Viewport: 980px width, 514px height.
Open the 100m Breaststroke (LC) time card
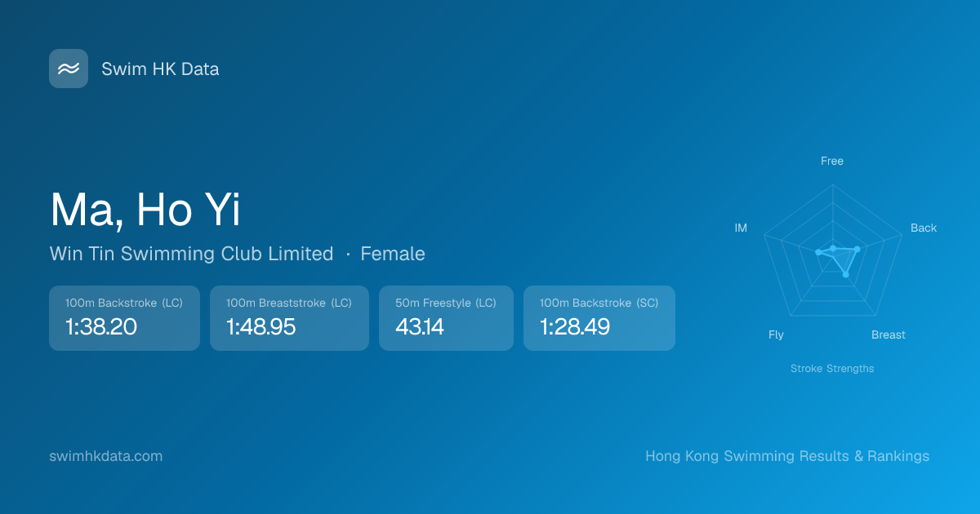click(289, 318)
